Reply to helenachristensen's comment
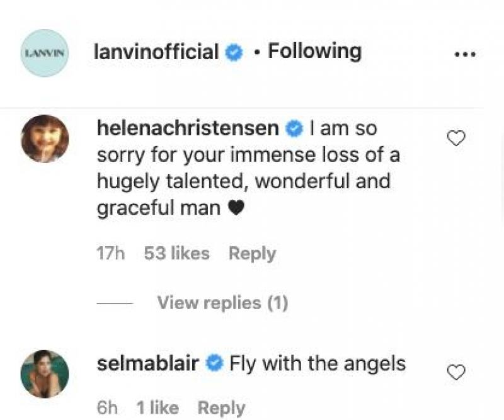Image resolution: width=504 pixels, height=420 pixels. (x=252, y=253)
